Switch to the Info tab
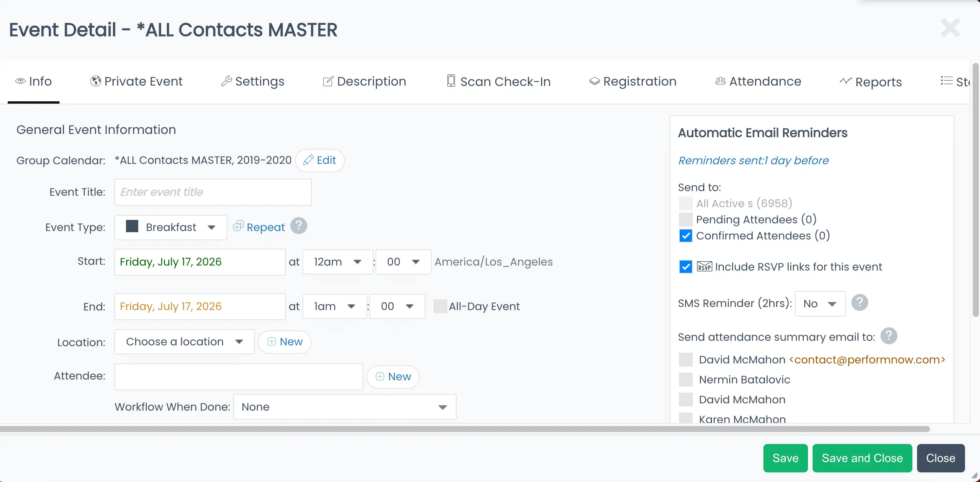Screen dimensions: 980x482 [x=33, y=81]
